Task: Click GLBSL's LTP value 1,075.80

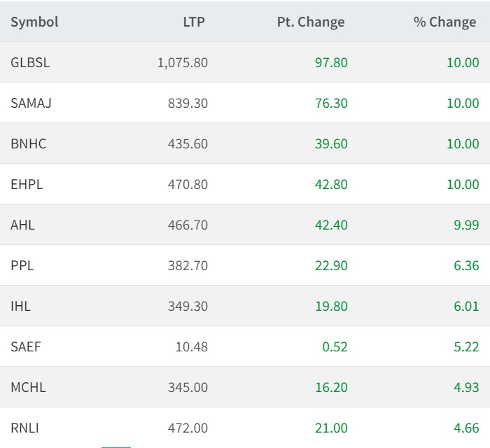Action: click(182, 62)
